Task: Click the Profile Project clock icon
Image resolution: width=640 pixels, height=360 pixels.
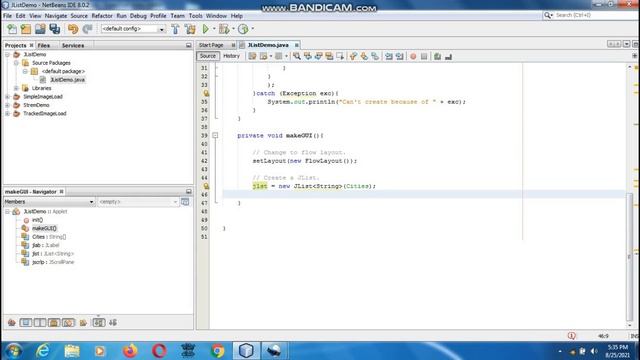Action: 243,29
